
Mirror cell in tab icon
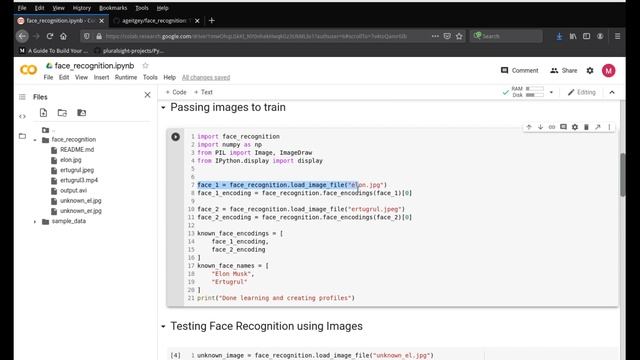pos(598,127)
